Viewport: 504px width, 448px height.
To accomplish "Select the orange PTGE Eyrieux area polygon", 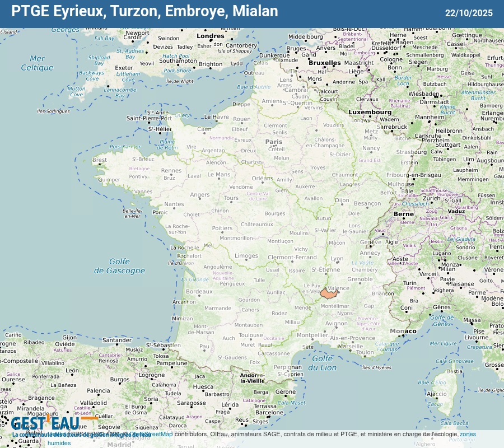I will [x=329, y=294].
